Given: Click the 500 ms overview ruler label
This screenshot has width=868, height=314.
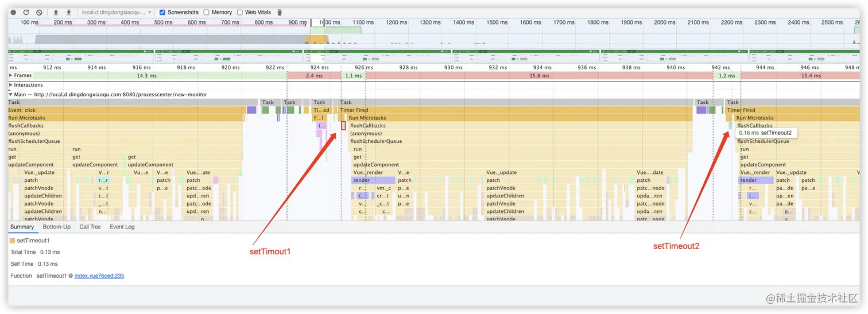Looking at the screenshot, I should point(163,22).
